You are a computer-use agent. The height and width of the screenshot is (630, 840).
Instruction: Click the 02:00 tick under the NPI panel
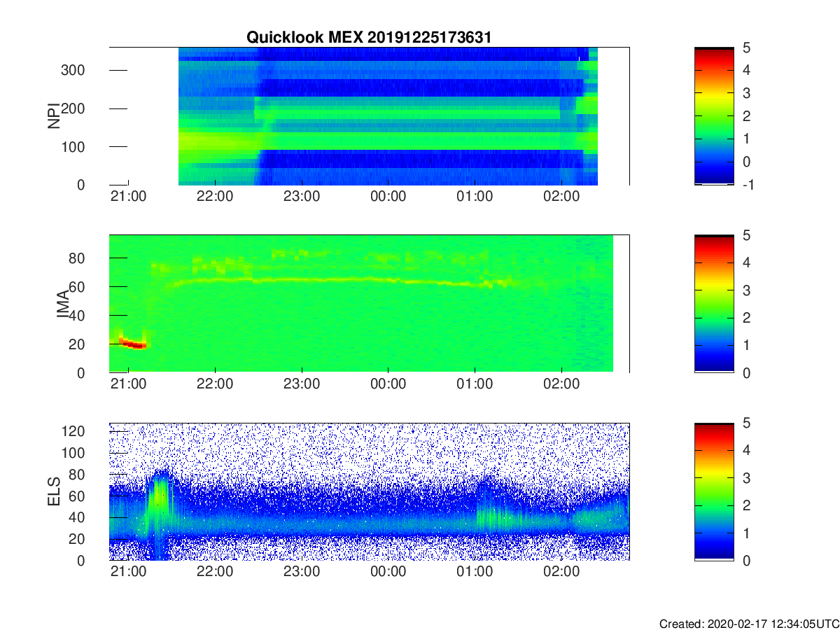tap(562, 196)
